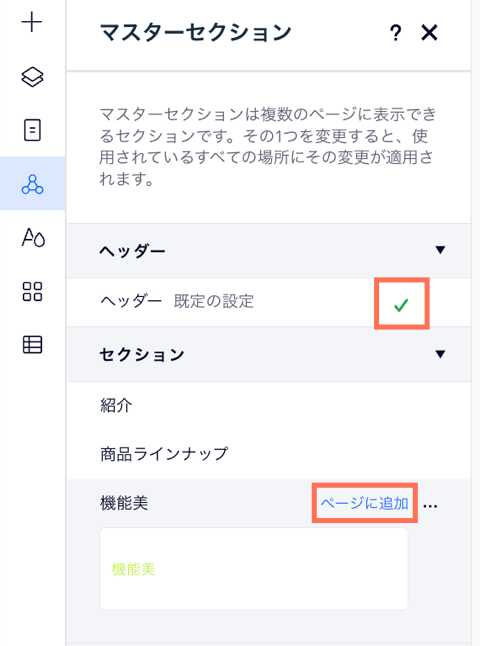
Task: Open the Apps grid icon
Action: pos(32,291)
